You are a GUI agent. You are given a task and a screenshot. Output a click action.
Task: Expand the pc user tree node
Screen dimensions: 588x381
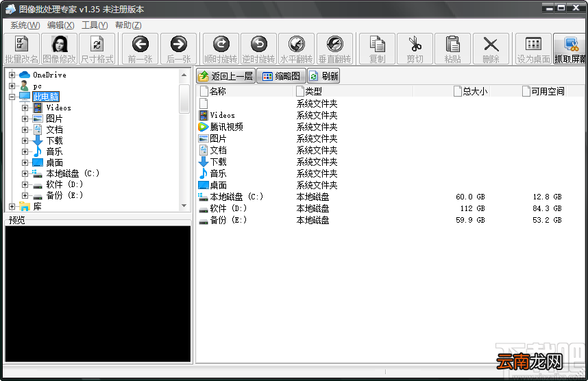pos(12,86)
